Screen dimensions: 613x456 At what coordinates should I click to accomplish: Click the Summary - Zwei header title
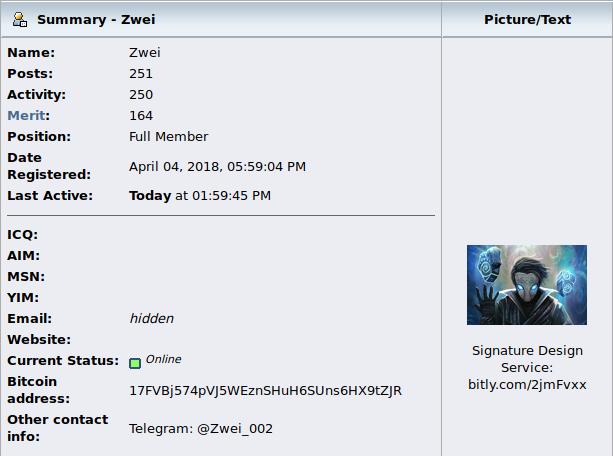96,20
